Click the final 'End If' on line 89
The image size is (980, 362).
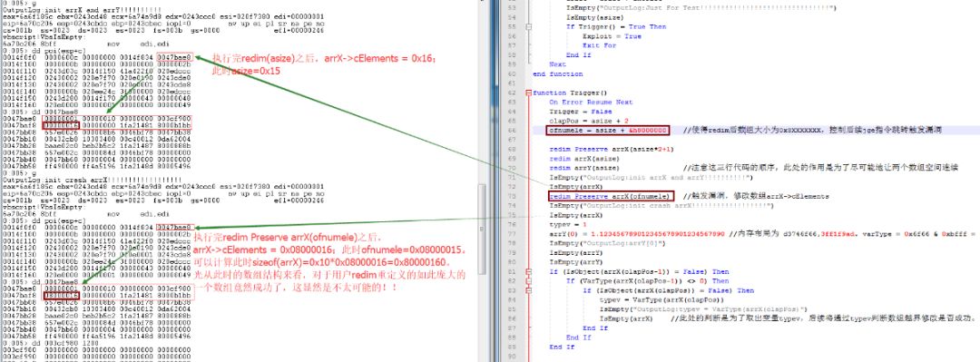pyautogui.click(x=562, y=347)
